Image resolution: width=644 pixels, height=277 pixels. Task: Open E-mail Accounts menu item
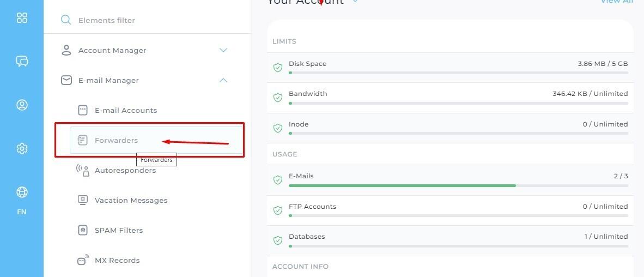[125, 110]
